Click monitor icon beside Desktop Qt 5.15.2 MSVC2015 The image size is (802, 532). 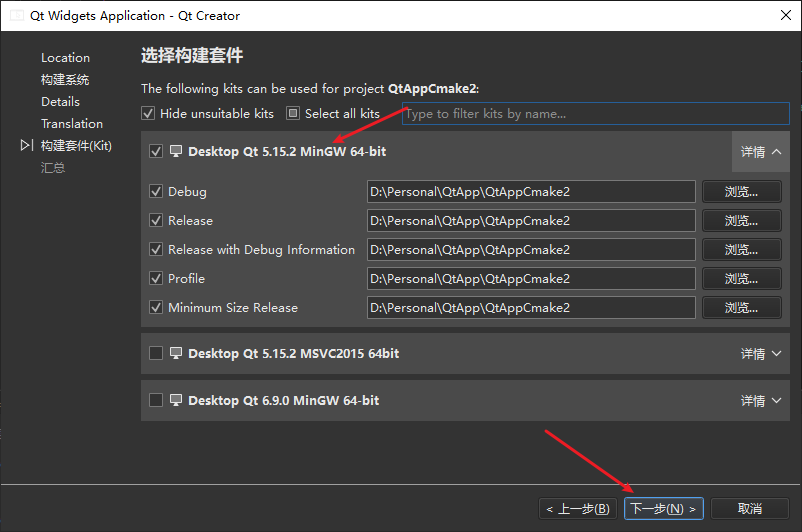[x=176, y=353]
